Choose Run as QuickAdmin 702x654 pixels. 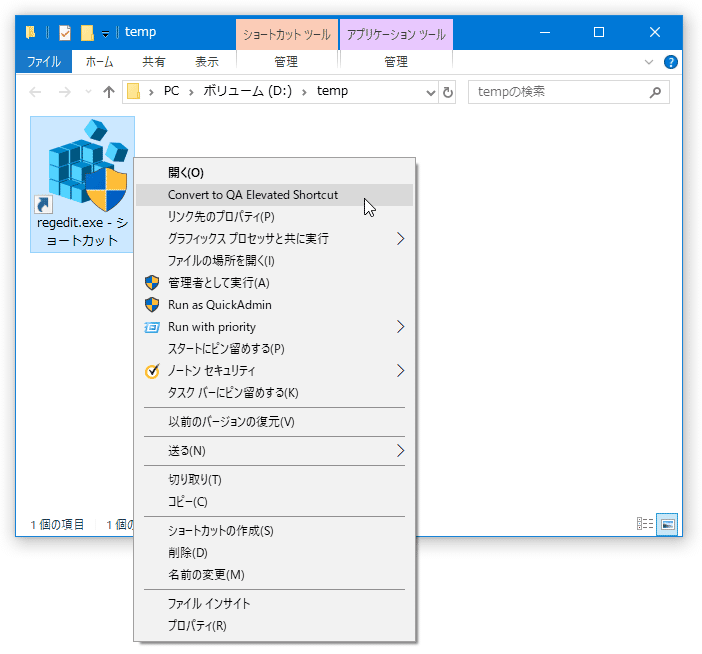pos(274,305)
